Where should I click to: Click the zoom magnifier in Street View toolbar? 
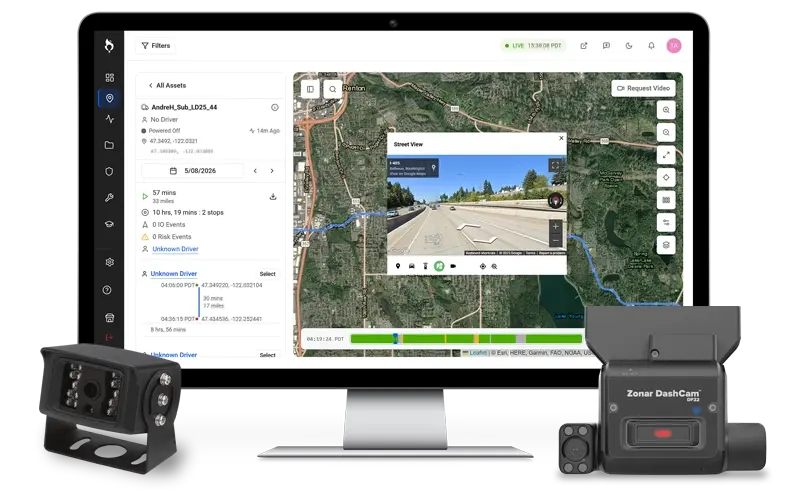pos(494,266)
